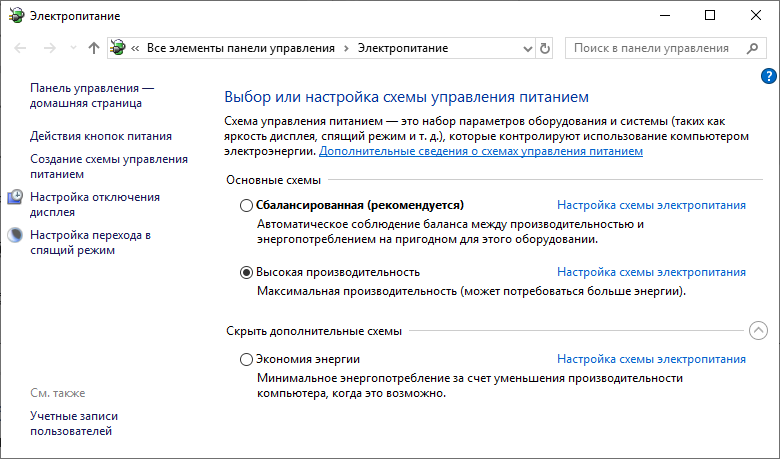Viewport: 780px width, 459px height.
Task: Open plan settings for Высокая производительность
Action: (x=651, y=272)
